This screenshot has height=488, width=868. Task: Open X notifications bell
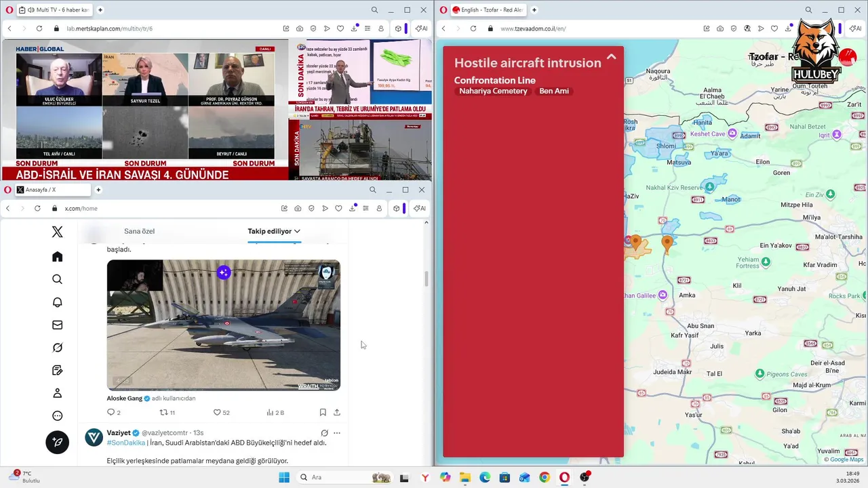pos(57,302)
